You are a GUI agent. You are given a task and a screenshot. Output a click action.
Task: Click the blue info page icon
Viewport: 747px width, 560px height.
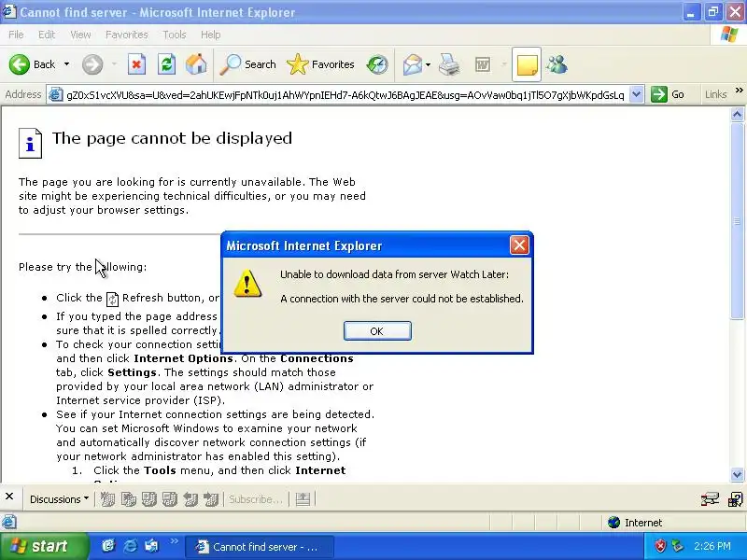point(30,143)
